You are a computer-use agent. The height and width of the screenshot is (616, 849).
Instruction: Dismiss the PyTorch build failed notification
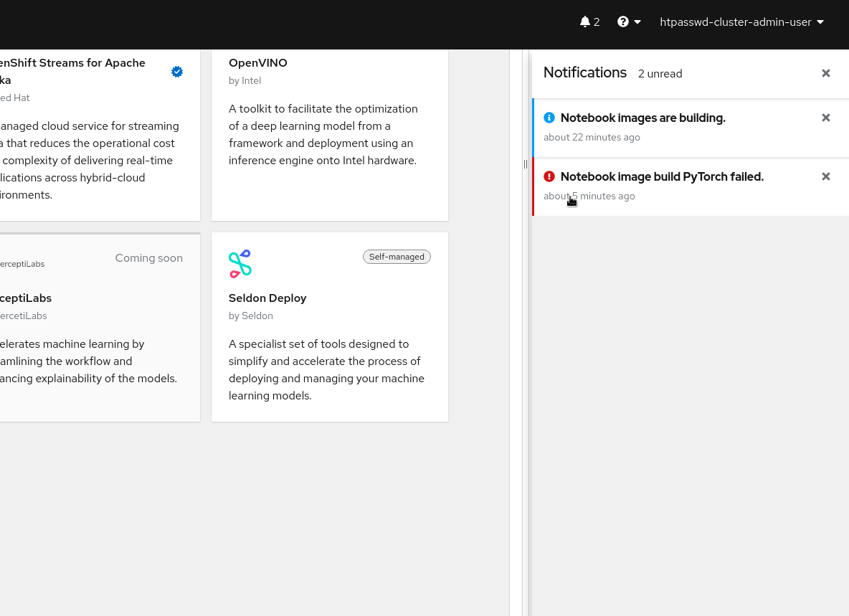[825, 176]
